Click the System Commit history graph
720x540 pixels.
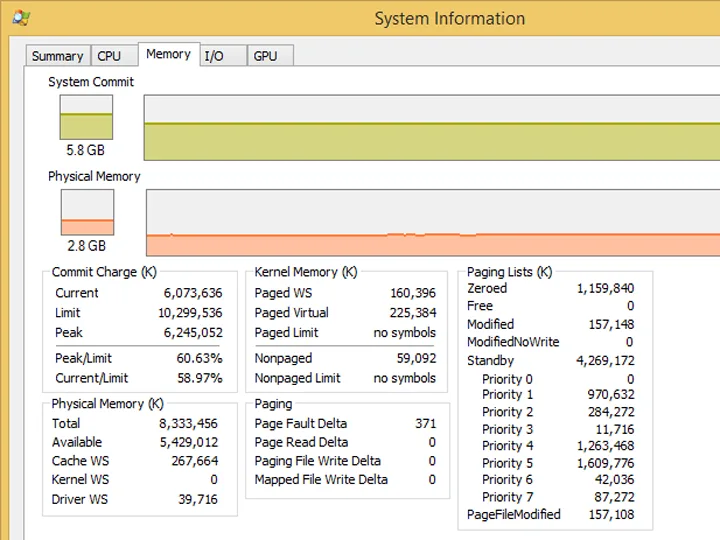tap(432, 128)
